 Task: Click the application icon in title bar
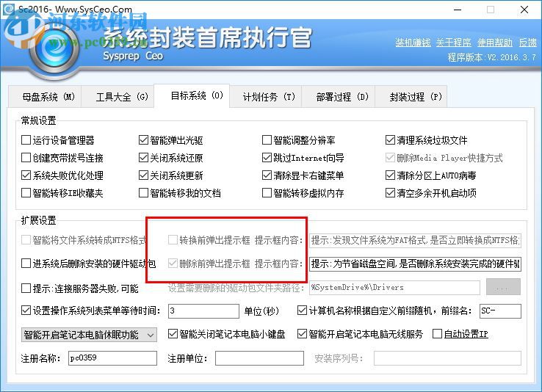coord(8,9)
